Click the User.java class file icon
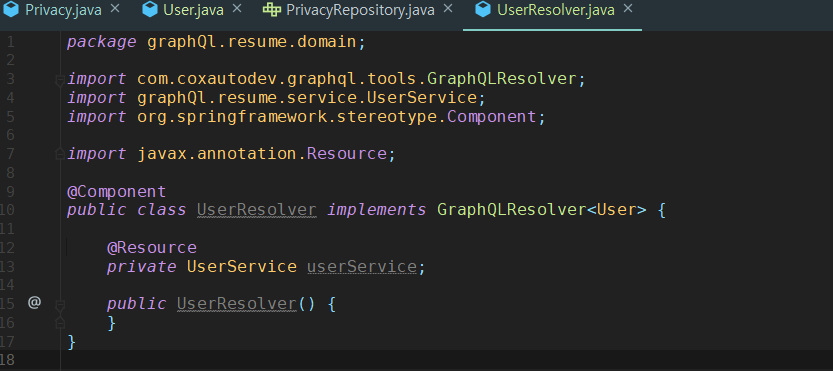 (150, 10)
